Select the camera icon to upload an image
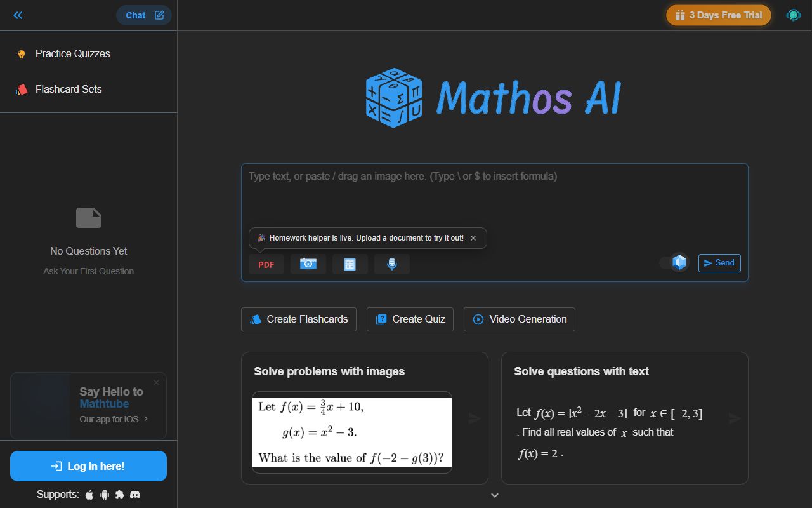The width and height of the screenshot is (812, 508). pyautogui.click(x=308, y=264)
